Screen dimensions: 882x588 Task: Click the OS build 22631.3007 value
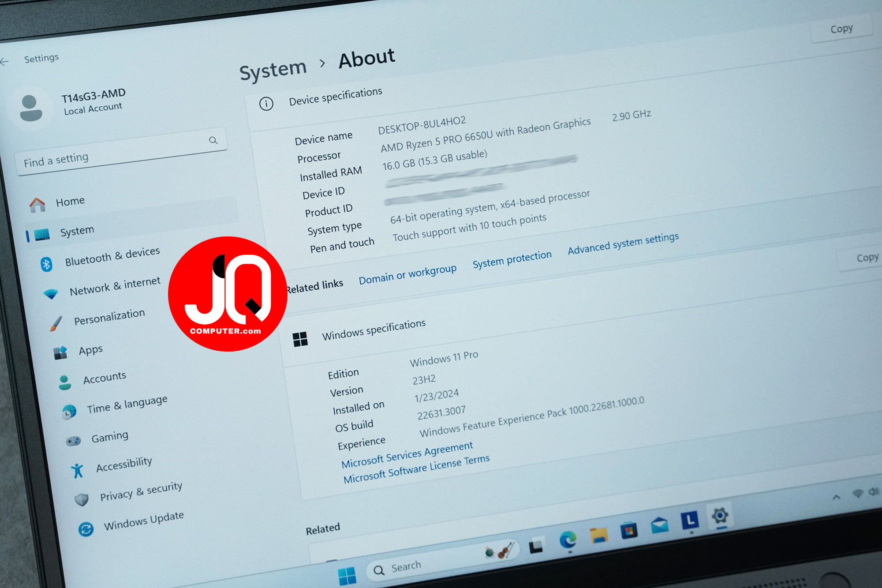point(441,413)
